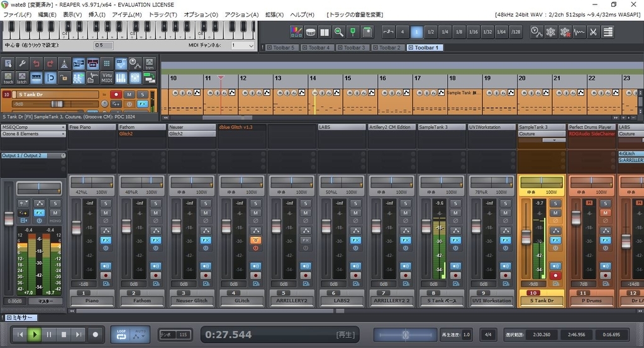Click the magnifier zoom icon

pos(338,31)
